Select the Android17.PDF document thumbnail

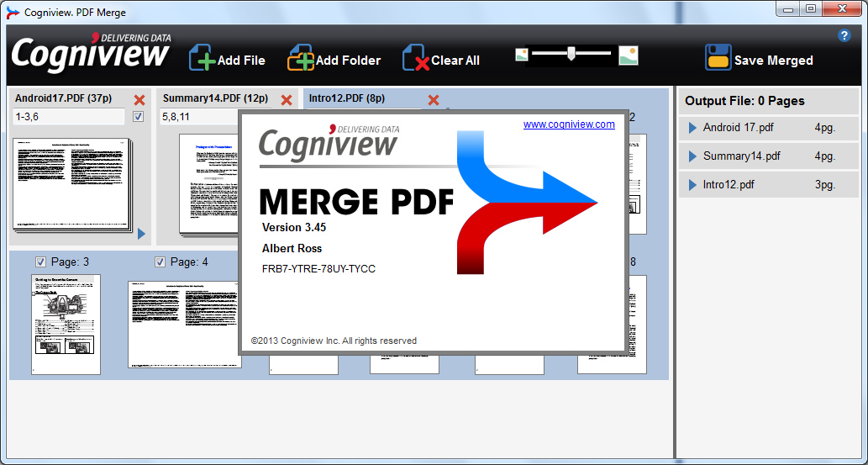[72, 184]
